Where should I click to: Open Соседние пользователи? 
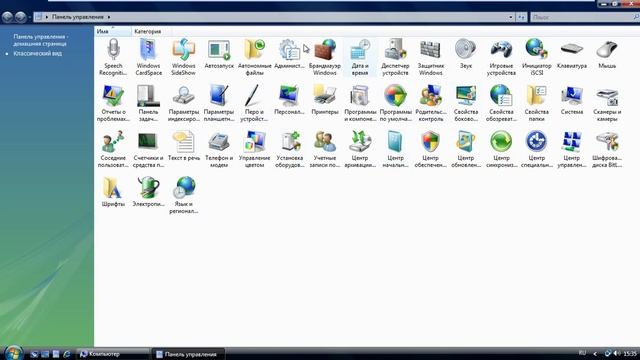click(113, 149)
